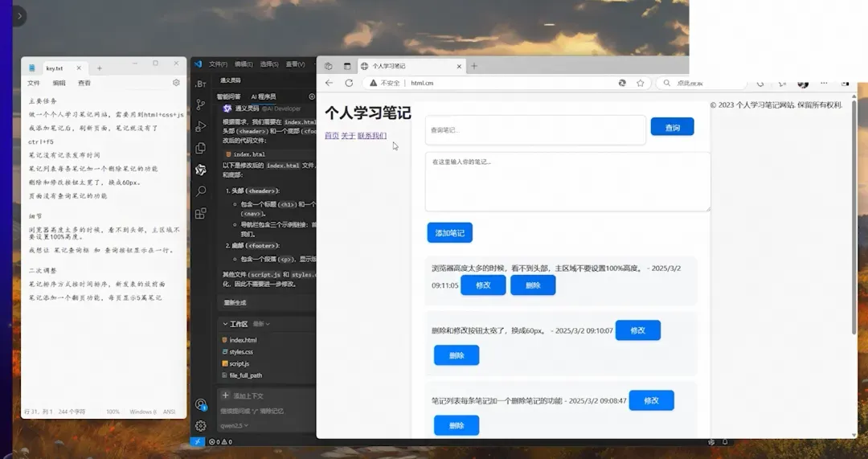Image resolution: width=868 pixels, height=459 pixels.
Task: Open VS Code manage gear icon
Action: pos(200,426)
